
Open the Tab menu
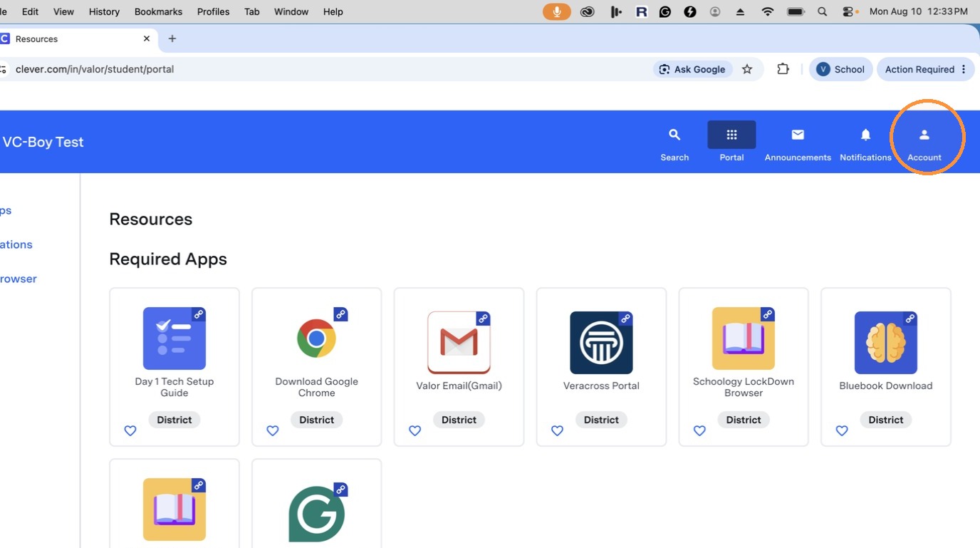point(252,11)
